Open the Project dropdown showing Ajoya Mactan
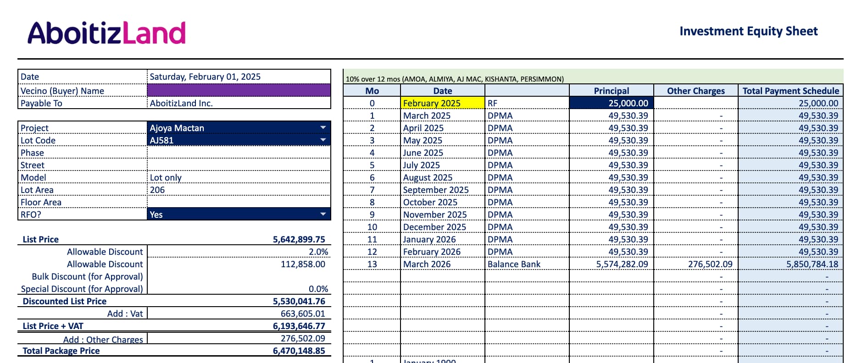This screenshot has width=868, height=363. click(x=323, y=127)
